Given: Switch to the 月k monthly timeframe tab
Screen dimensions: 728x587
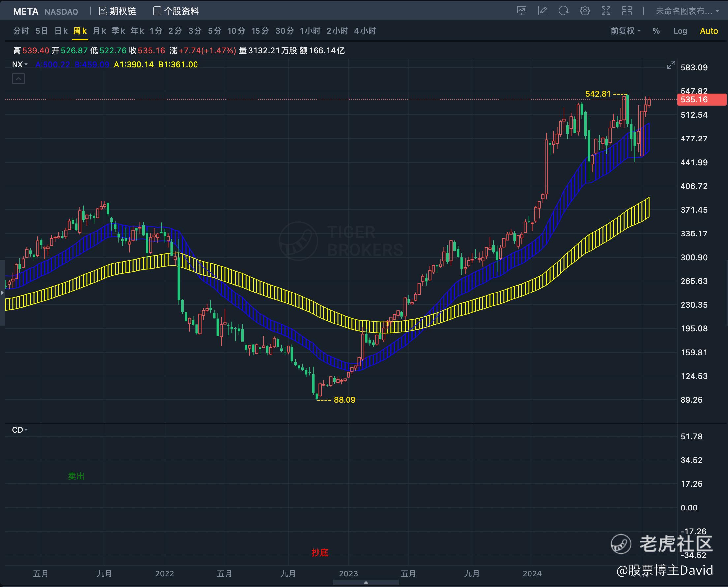Looking at the screenshot, I should pyautogui.click(x=99, y=31).
